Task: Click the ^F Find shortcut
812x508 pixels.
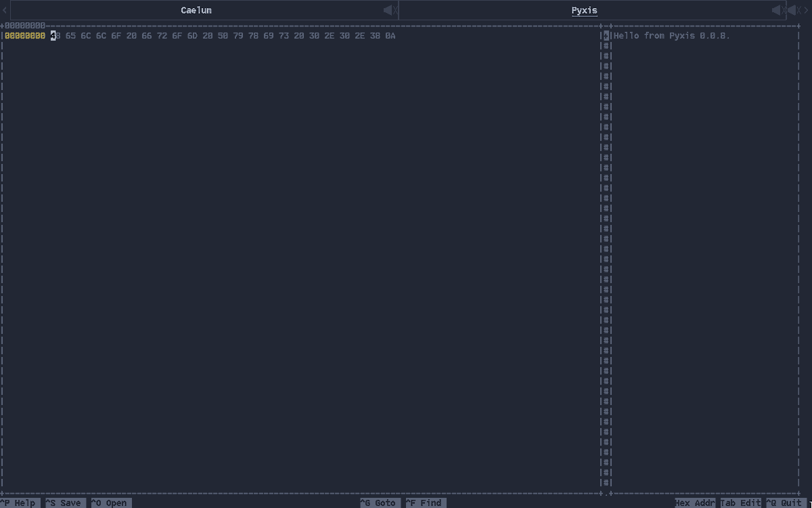Action: click(x=426, y=503)
